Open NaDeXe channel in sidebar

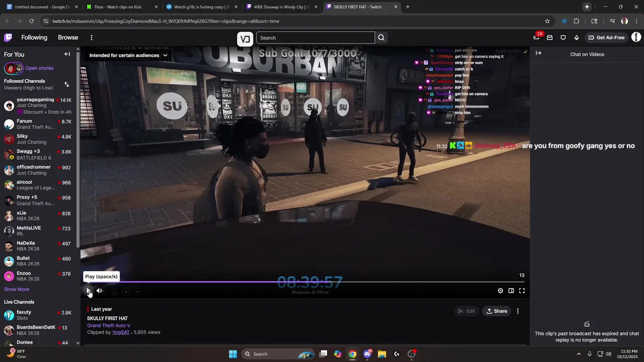38,246
